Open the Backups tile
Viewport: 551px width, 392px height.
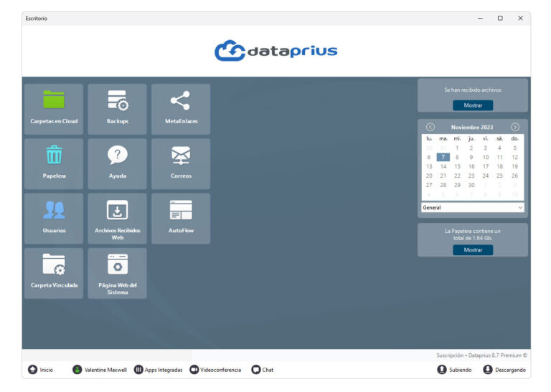(118, 109)
